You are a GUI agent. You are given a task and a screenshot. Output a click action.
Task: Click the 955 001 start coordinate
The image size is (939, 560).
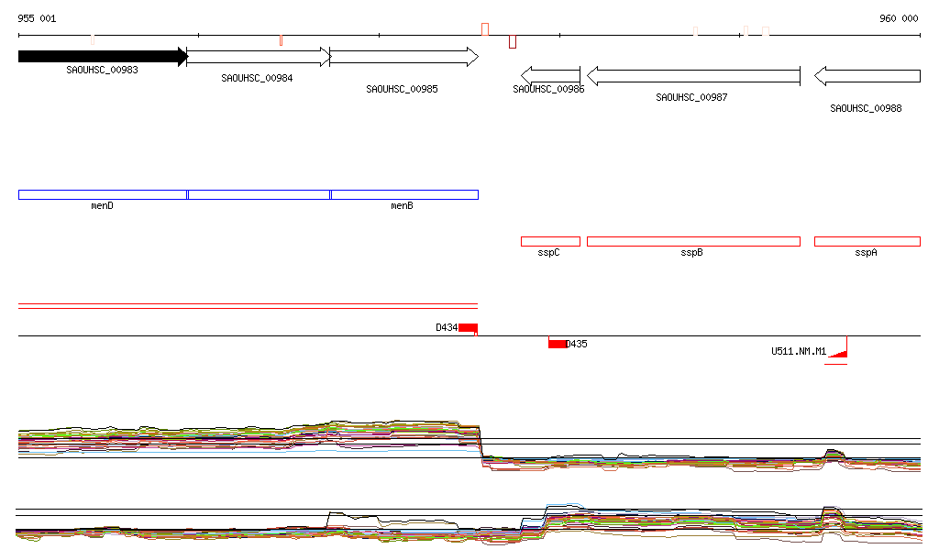pyautogui.click(x=37, y=18)
